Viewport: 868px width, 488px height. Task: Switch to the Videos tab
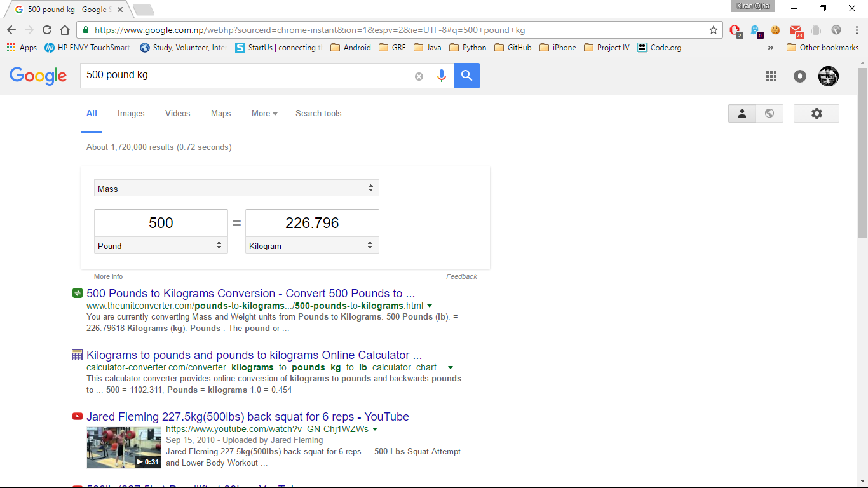[x=177, y=113]
